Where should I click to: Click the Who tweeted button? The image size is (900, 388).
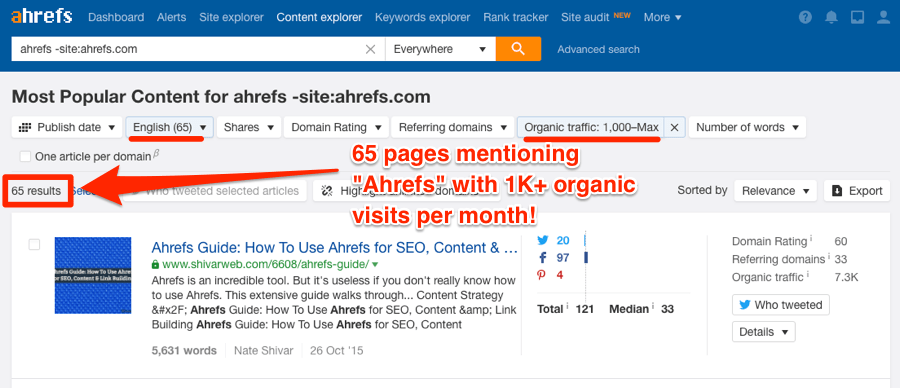(781, 305)
